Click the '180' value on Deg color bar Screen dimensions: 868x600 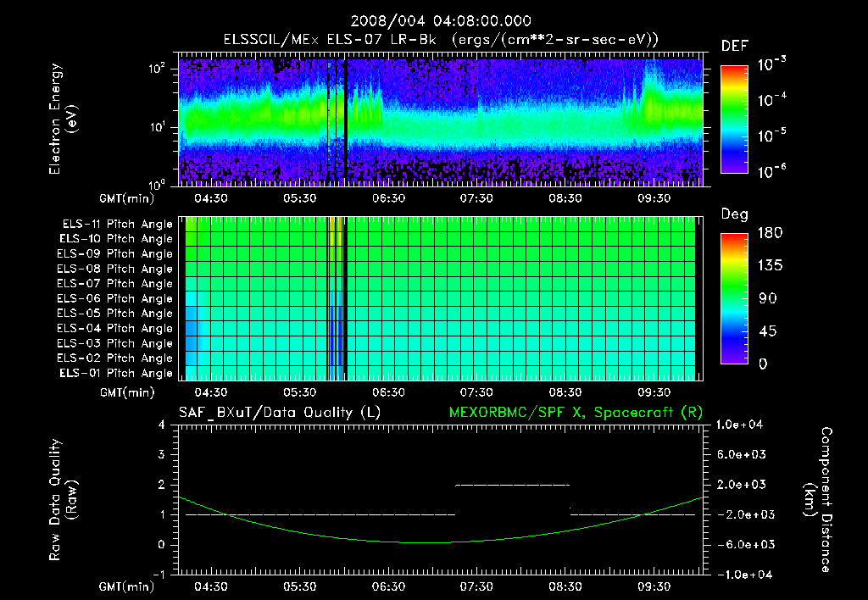pos(770,232)
